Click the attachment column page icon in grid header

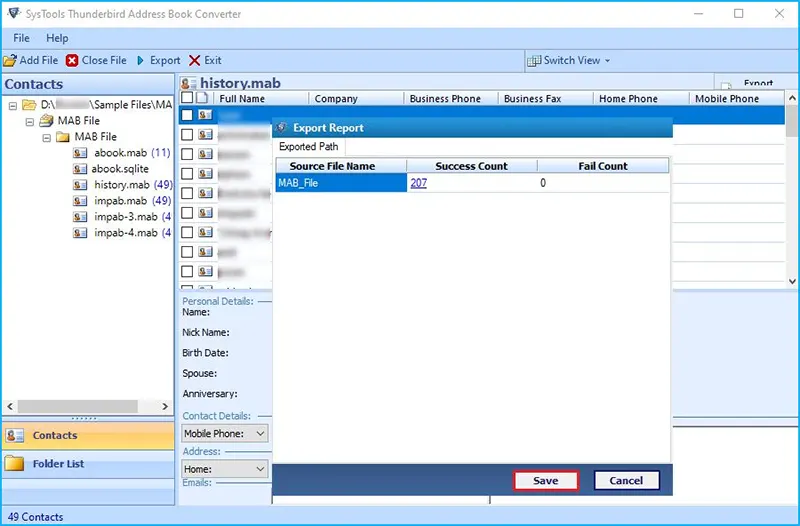coord(202,98)
